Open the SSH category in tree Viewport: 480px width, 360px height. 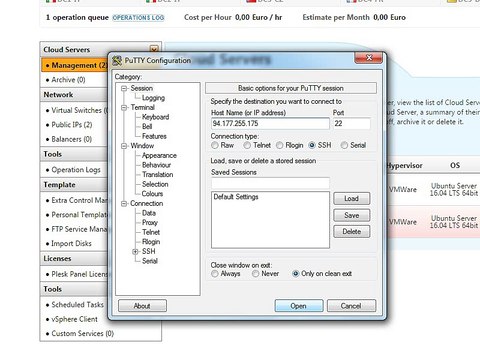149,251
